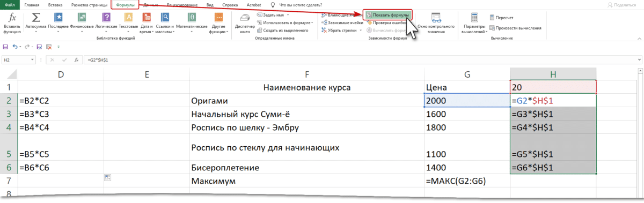Confirm entry with formula bar checkmark

tap(64, 61)
